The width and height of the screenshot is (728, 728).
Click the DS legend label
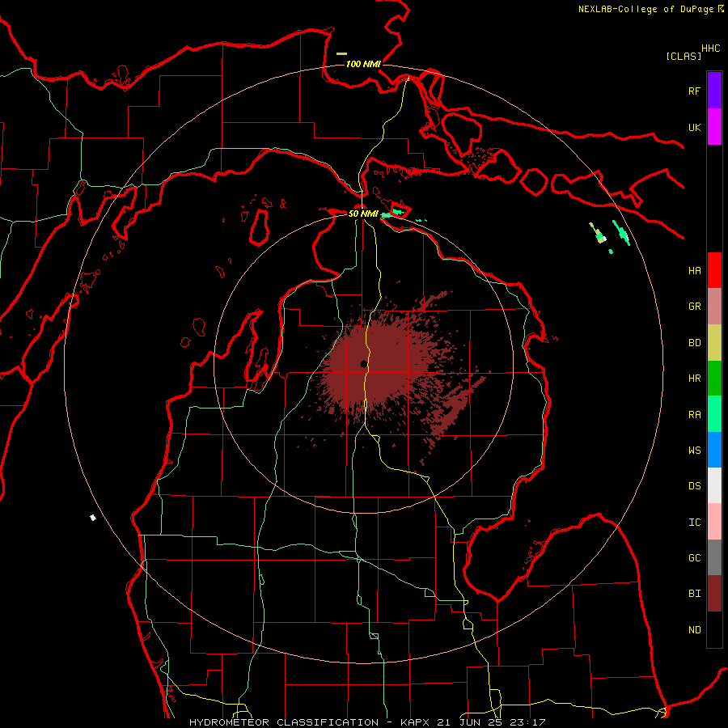[x=694, y=486]
